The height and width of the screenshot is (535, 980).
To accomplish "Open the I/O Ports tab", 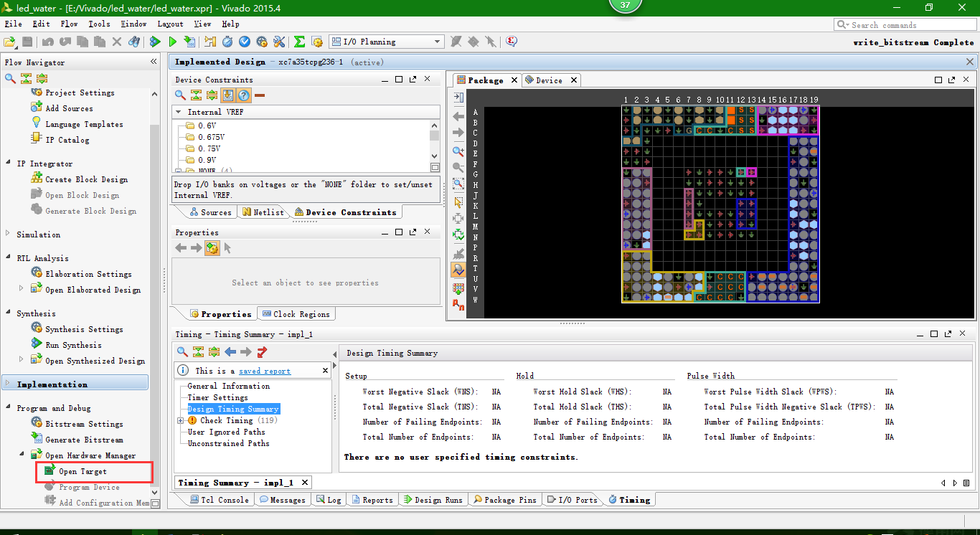I will coord(572,500).
